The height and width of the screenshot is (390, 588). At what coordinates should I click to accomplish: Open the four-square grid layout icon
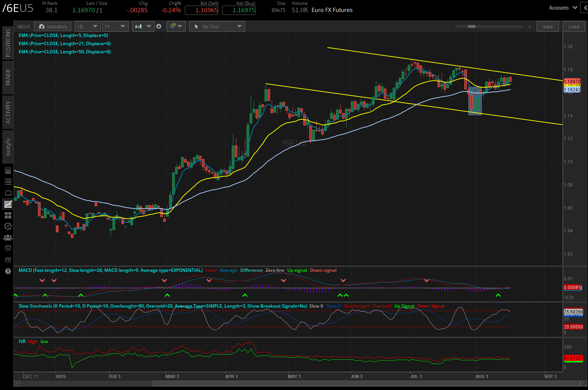(8, 215)
